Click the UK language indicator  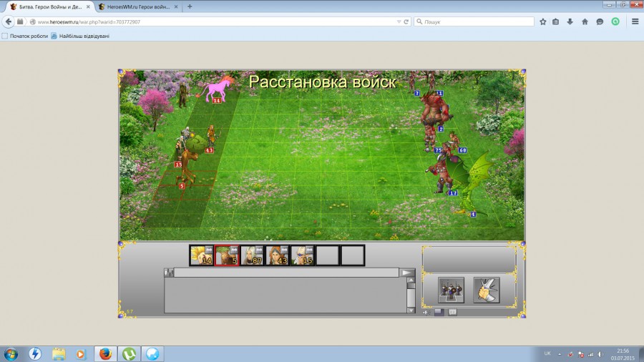tap(547, 353)
